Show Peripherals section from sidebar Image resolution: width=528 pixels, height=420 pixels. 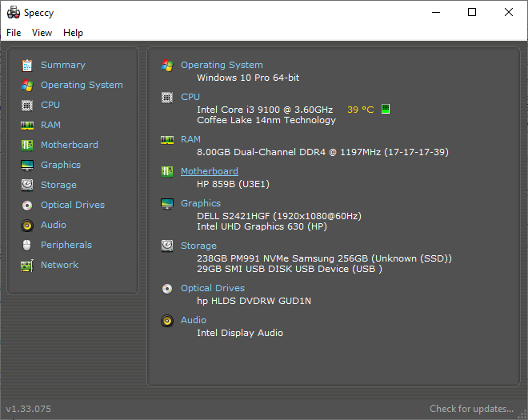66,245
